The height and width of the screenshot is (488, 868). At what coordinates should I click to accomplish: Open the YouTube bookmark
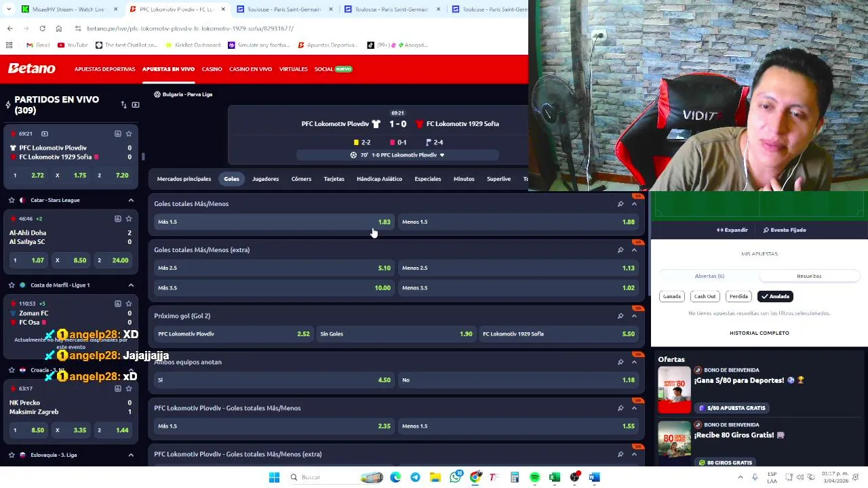point(73,45)
